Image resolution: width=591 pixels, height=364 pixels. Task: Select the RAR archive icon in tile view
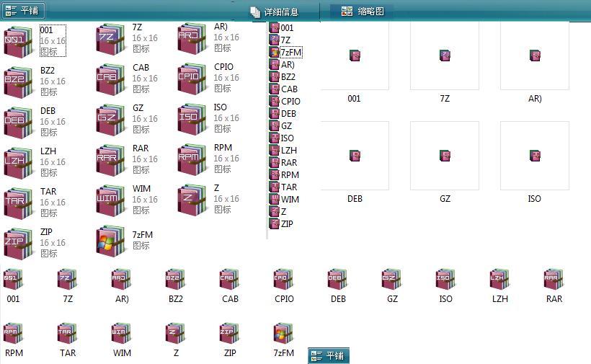click(x=110, y=160)
